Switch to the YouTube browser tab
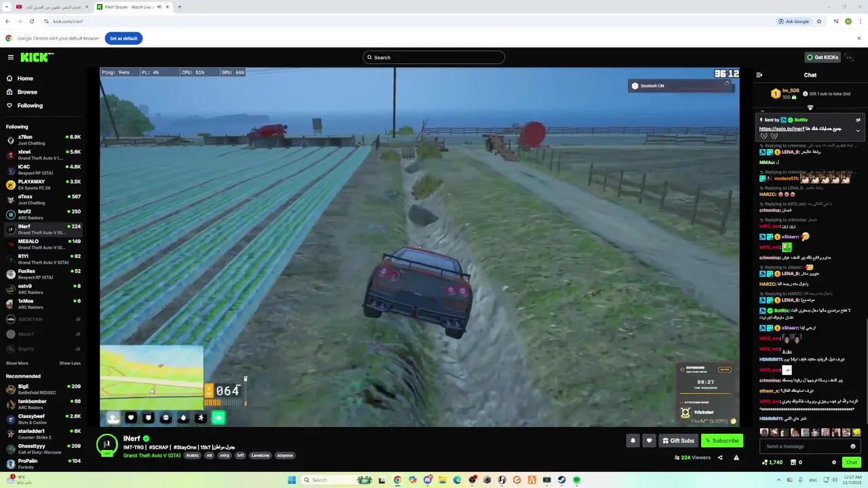 tap(52, 7)
